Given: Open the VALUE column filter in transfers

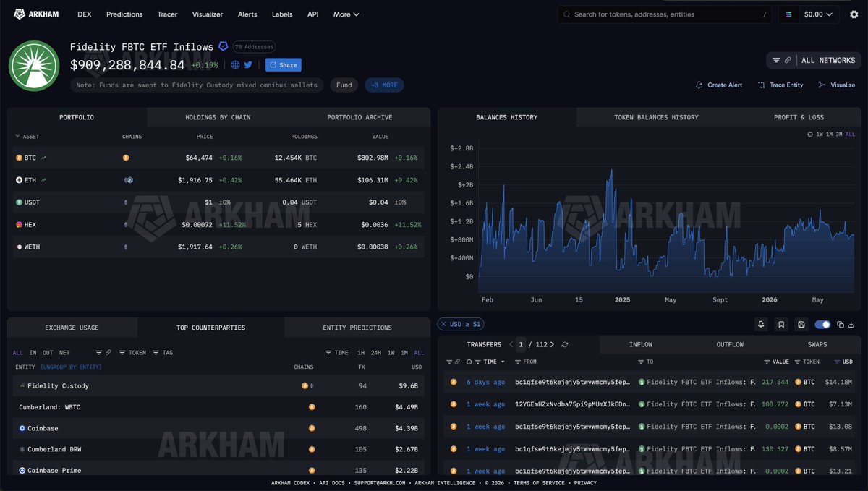Looking at the screenshot, I should (776, 362).
